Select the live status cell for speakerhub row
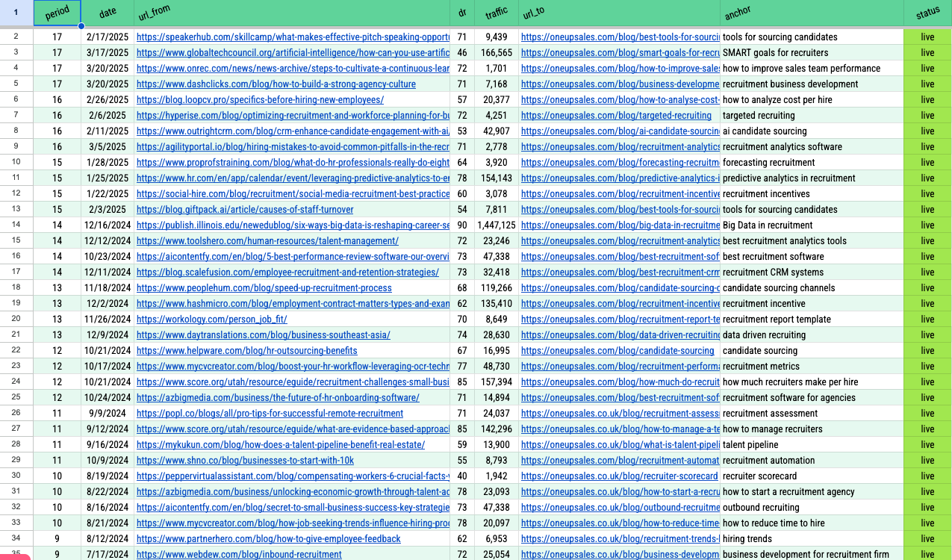 point(927,37)
